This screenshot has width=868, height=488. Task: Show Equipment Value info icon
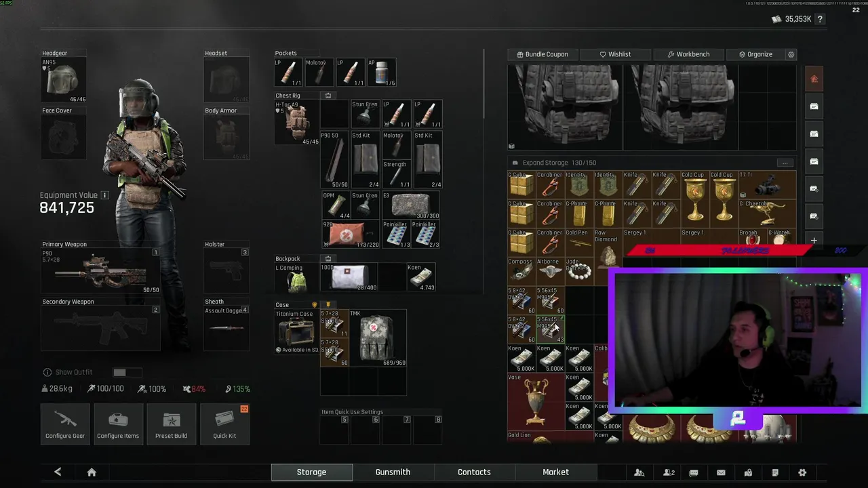[x=104, y=195]
